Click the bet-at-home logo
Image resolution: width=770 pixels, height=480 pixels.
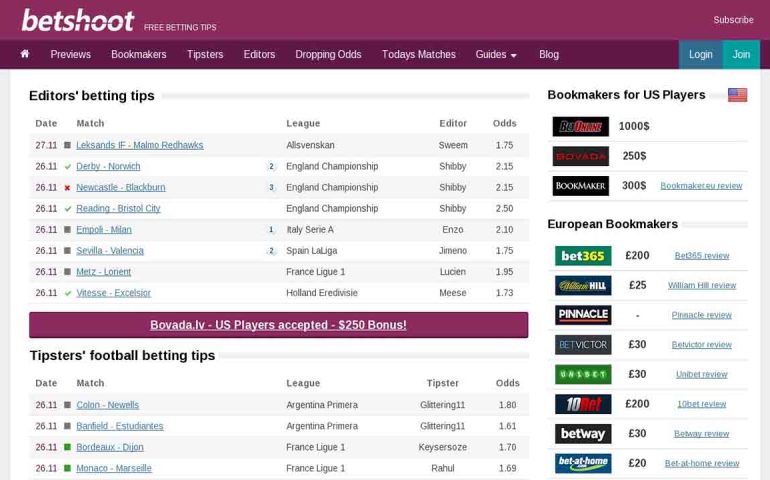point(583,463)
